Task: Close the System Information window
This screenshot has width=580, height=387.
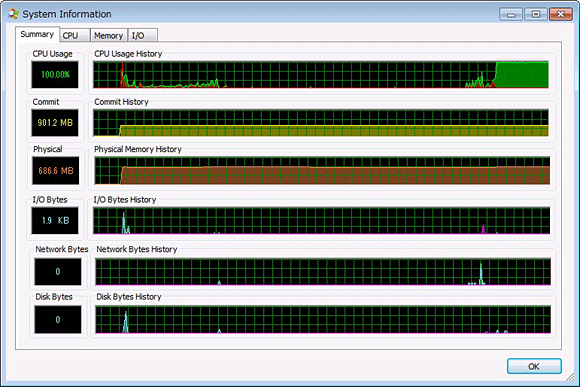Action: click(561, 14)
